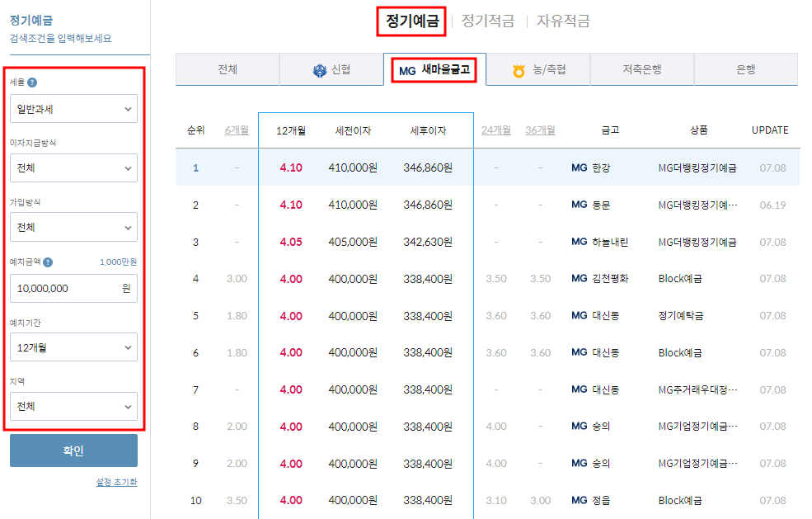This screenshot has width=812, height=519.
Task: Sort results by the 24개월 column
Action: (498, 130)
